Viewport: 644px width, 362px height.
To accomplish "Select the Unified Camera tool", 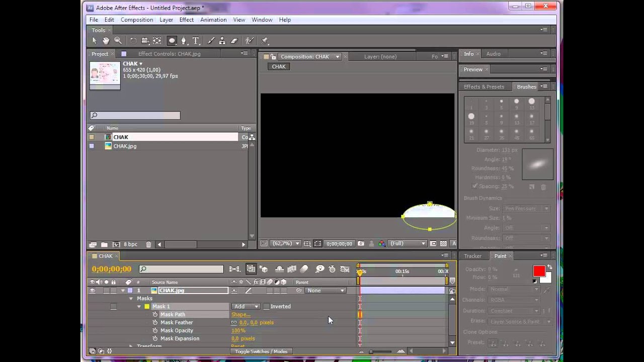I will (x=145, y=41).
